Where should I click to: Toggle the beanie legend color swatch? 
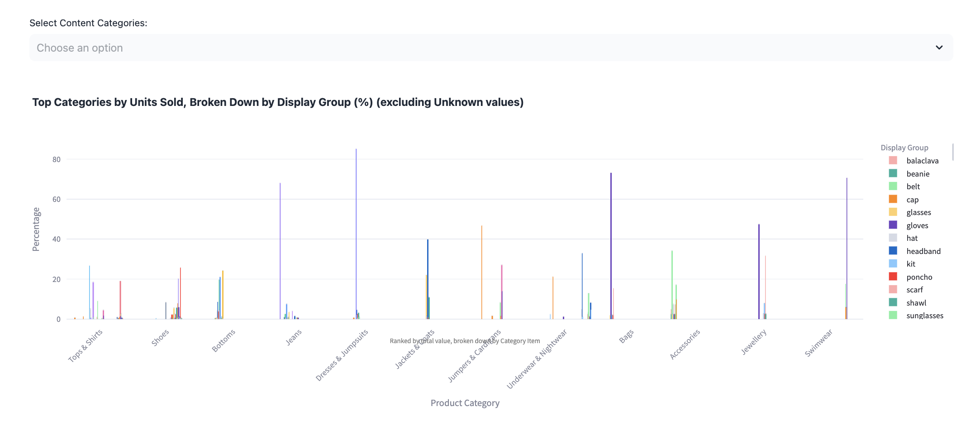893,173
